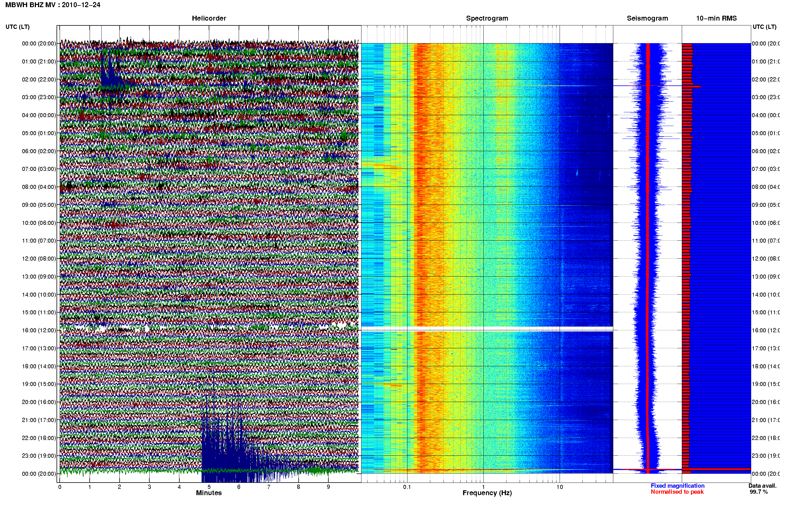The width and height of the screenshot is (812, 508).
Task: Click the 'Fixed magnification' legend text
Action: [678, 486]
